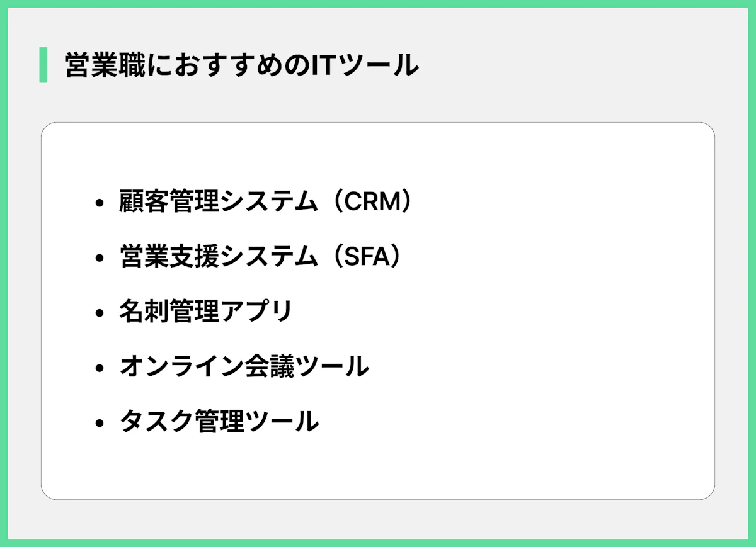Image resolution: width=756 pixels, height=547 pixels.
Task: Click the オンライン会議ツール list item
Action: pyautogui.click(x=244, y=366)
